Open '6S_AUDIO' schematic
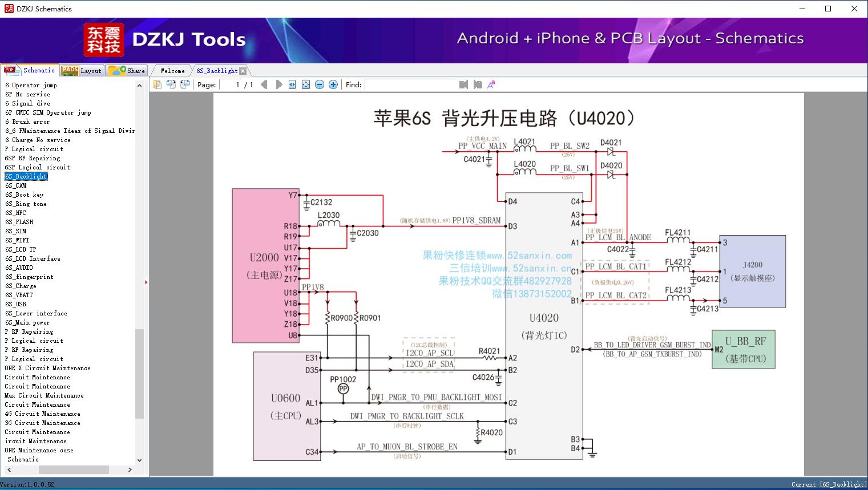 click(19, 268)
